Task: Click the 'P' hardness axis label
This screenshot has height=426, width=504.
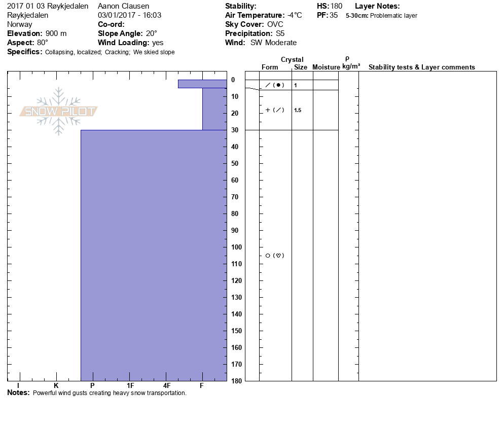Action: 92,386
